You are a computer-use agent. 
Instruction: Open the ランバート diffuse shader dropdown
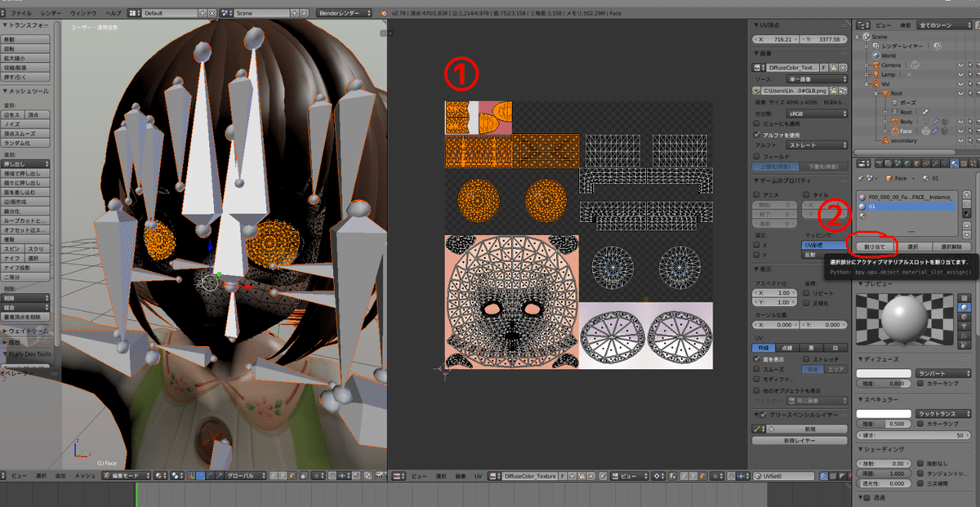point(943,373)
